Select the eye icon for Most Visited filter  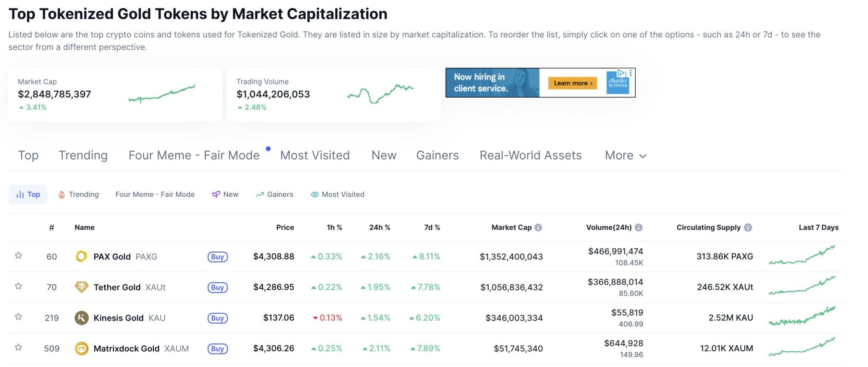point(314,194)
